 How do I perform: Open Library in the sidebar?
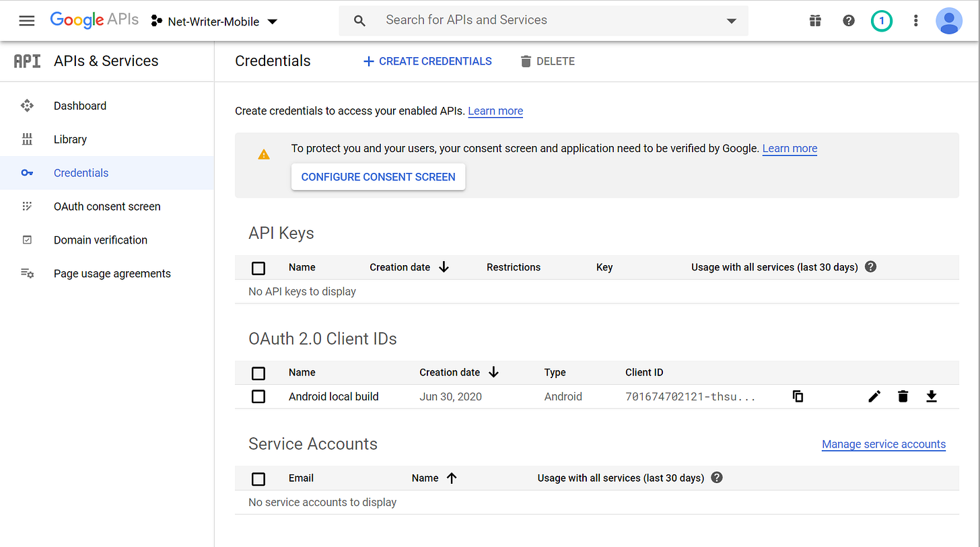70,139
